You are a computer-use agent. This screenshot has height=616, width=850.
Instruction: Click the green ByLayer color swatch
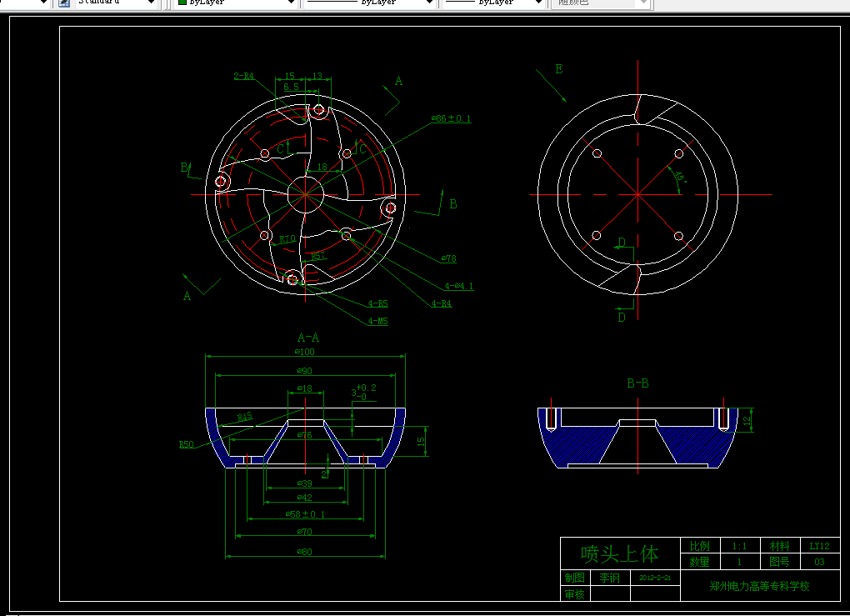click(182, 3)
